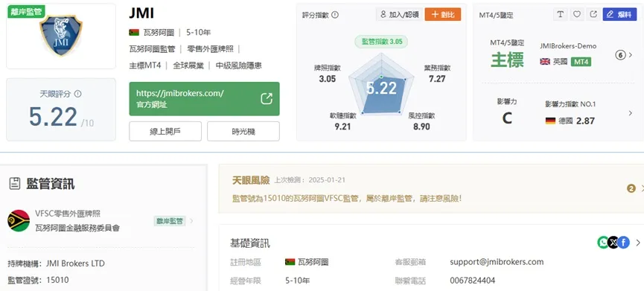
Task: Click the 主標MT4 tag
Action: click(145, 65)
